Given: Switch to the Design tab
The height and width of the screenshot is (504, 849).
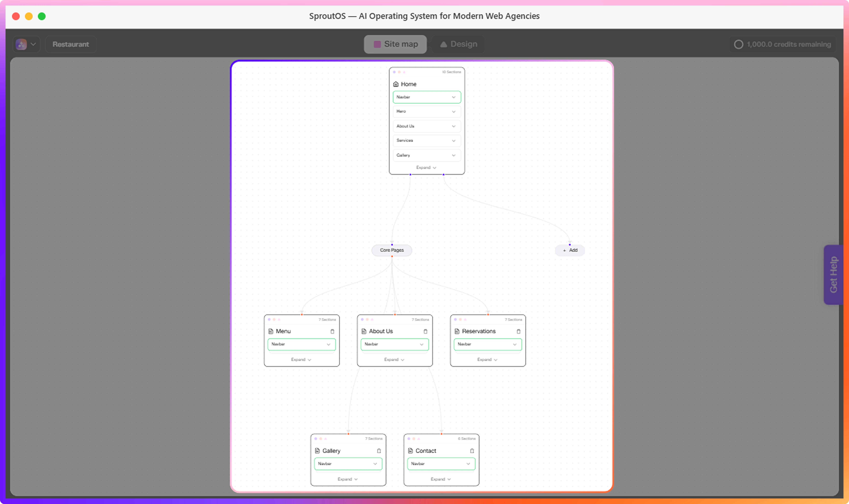Looking at the screenshot, I should (x=458, y=44).
